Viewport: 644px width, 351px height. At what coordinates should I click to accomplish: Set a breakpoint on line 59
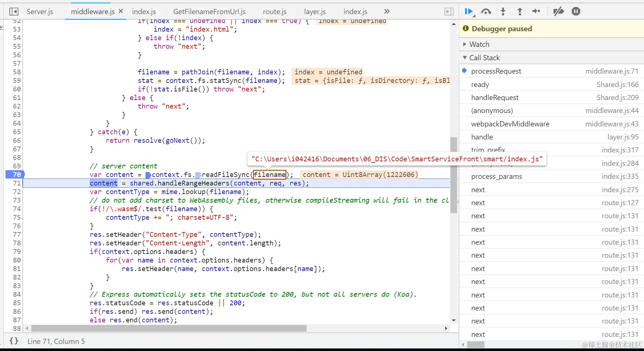click(x=17, y=80)
